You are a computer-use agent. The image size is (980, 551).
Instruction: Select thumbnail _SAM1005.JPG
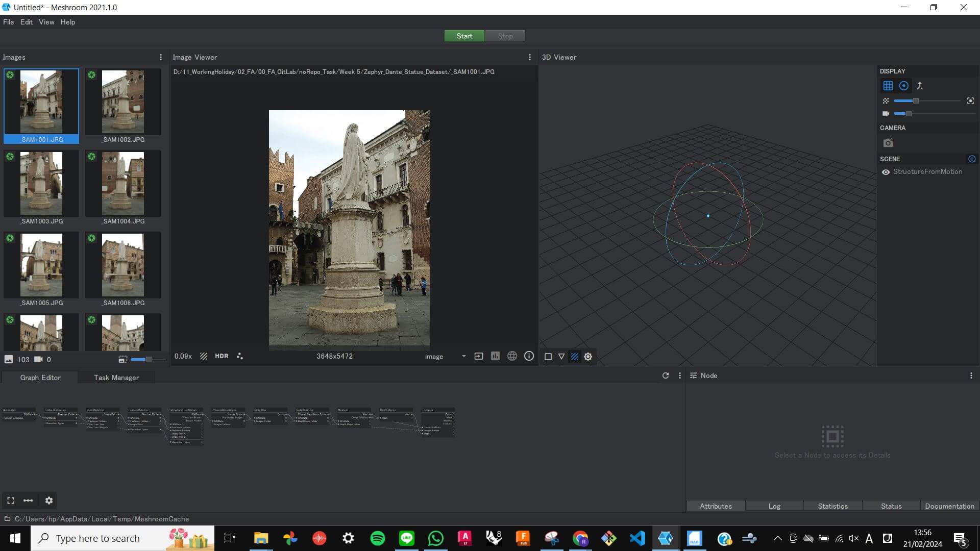[x=41, y=269]
